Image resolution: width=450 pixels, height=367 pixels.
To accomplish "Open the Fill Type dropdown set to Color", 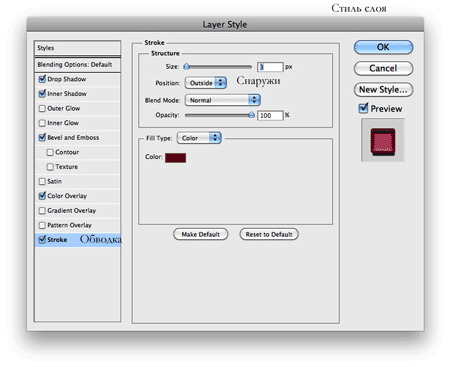I will (x=199, y=138).
